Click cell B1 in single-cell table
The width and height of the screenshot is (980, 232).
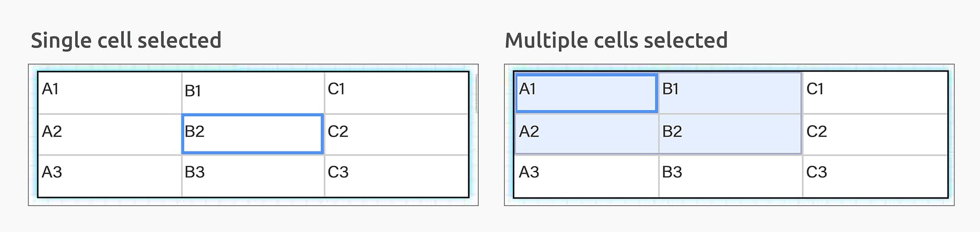point(253,93)
